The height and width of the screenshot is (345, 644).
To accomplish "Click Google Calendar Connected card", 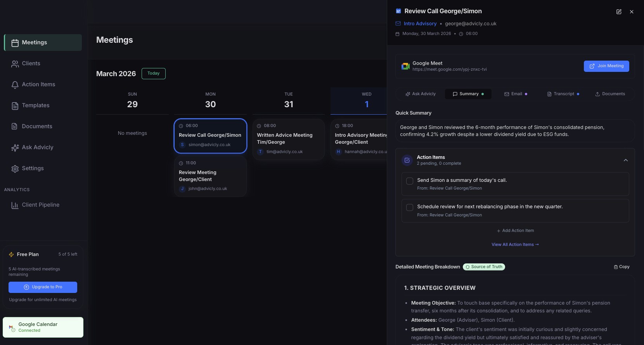I will pos(43,327).
